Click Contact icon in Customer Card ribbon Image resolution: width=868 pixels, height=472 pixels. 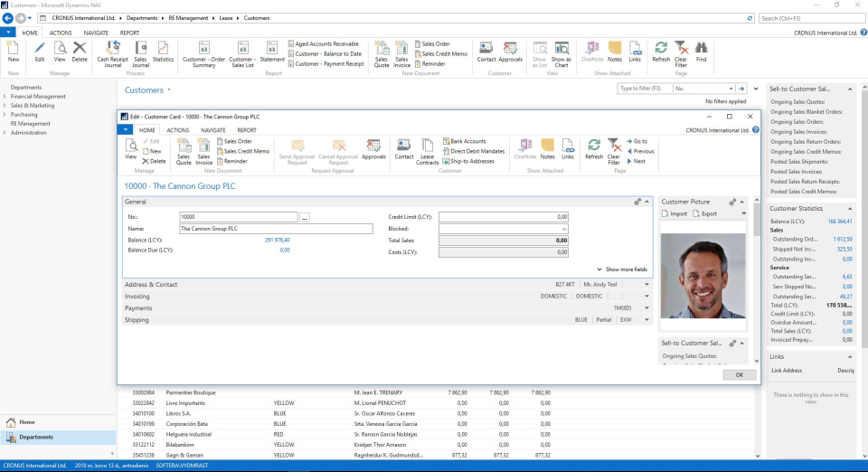click(x=403, y=149)
